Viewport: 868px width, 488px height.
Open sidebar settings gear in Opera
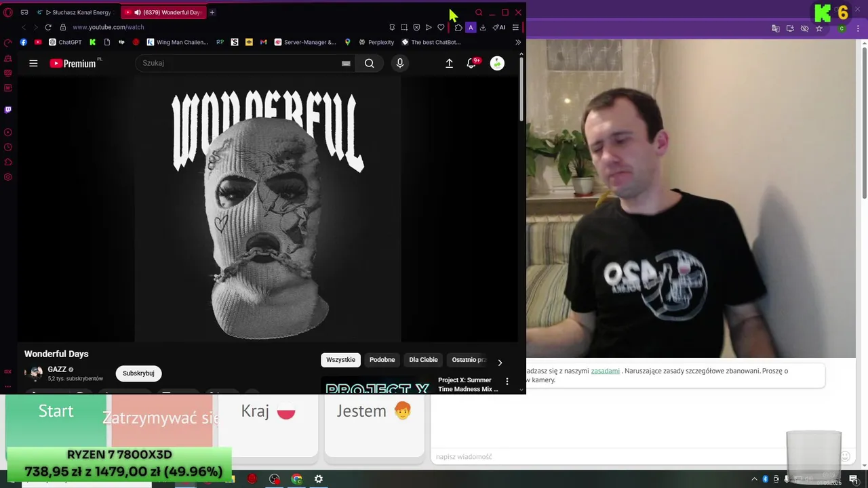point(8,177)
